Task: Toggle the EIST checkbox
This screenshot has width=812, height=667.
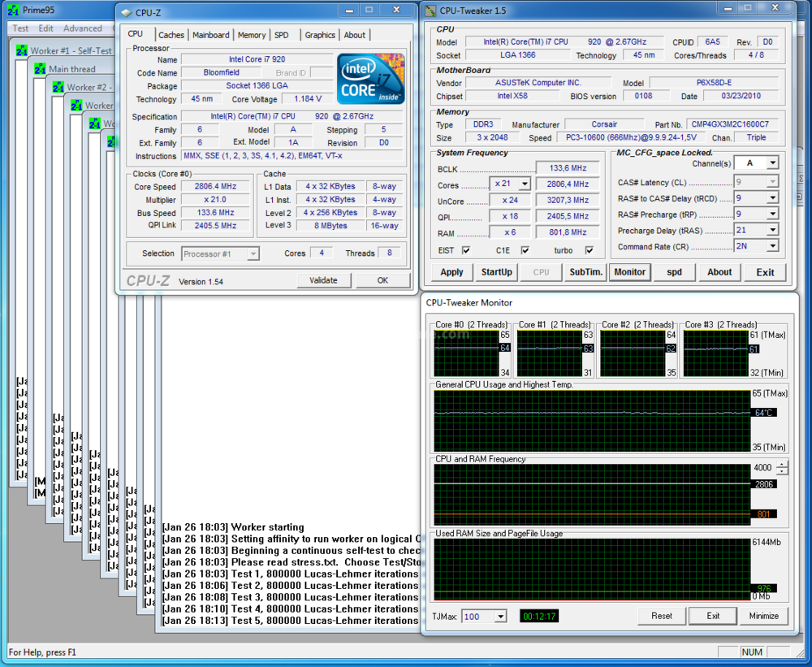Action: (465, 250)
